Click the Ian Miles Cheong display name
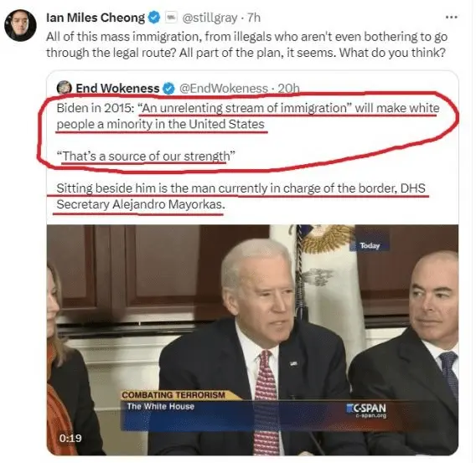The height and width of the screenshot is (463, 476). (x=96, y=18)
